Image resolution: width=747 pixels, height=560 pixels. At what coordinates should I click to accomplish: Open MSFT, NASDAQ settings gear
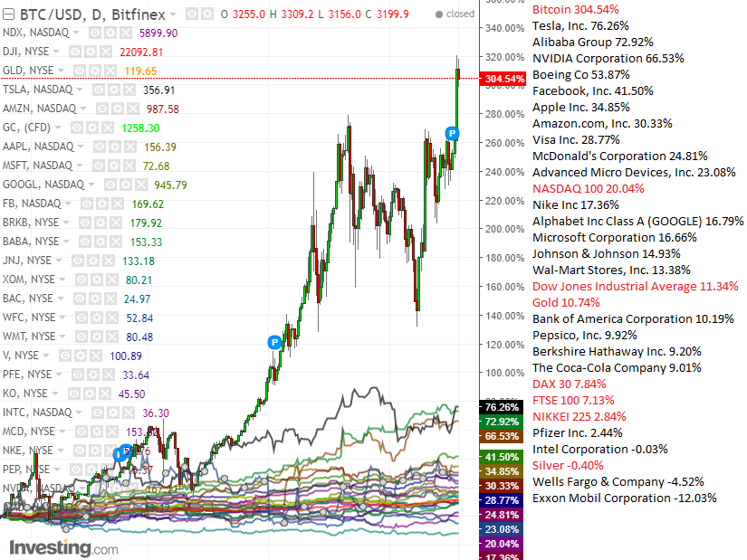click(113, 166)
